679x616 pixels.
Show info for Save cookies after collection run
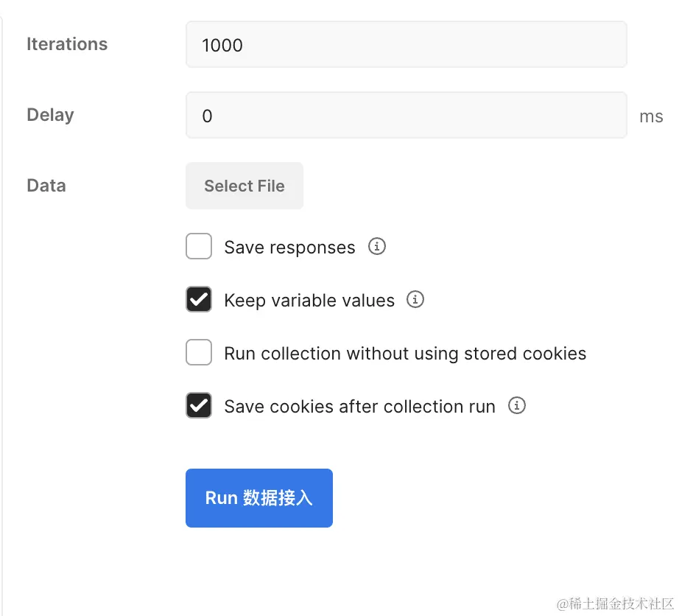517,406
